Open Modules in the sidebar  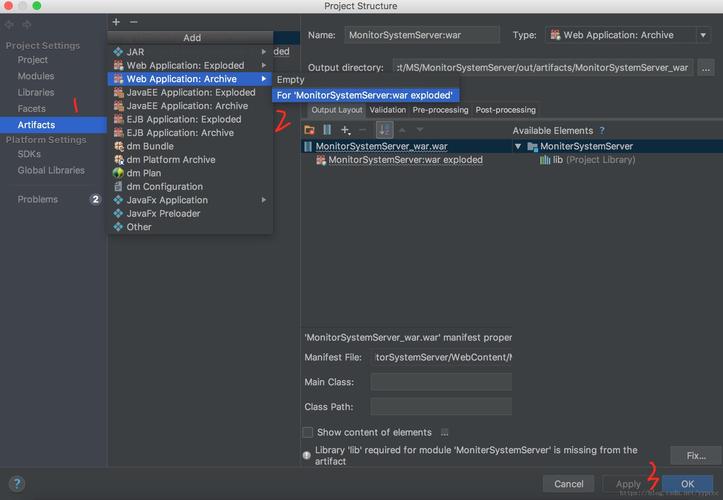[36, 76]
